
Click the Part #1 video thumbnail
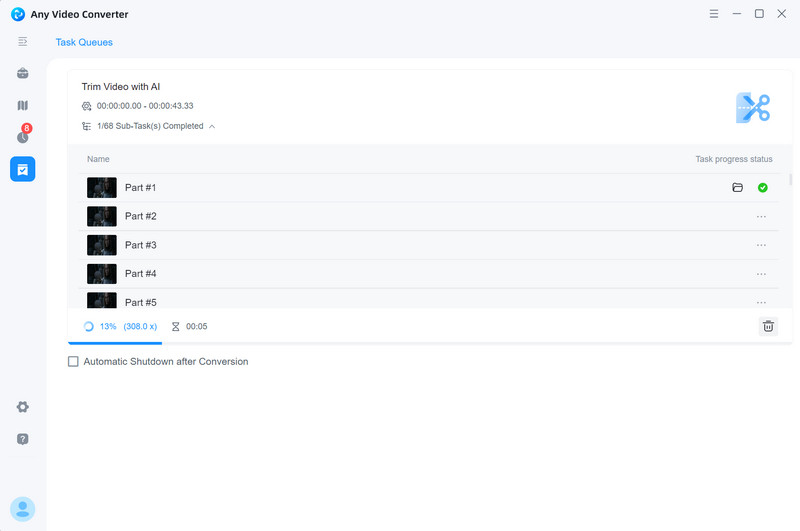pos(102,188)
